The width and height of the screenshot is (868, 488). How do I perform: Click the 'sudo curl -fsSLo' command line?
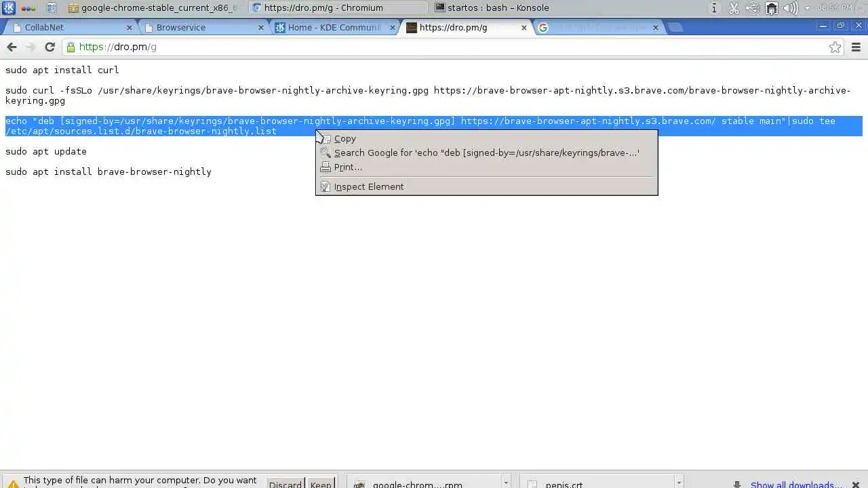(x=428, y=96)
